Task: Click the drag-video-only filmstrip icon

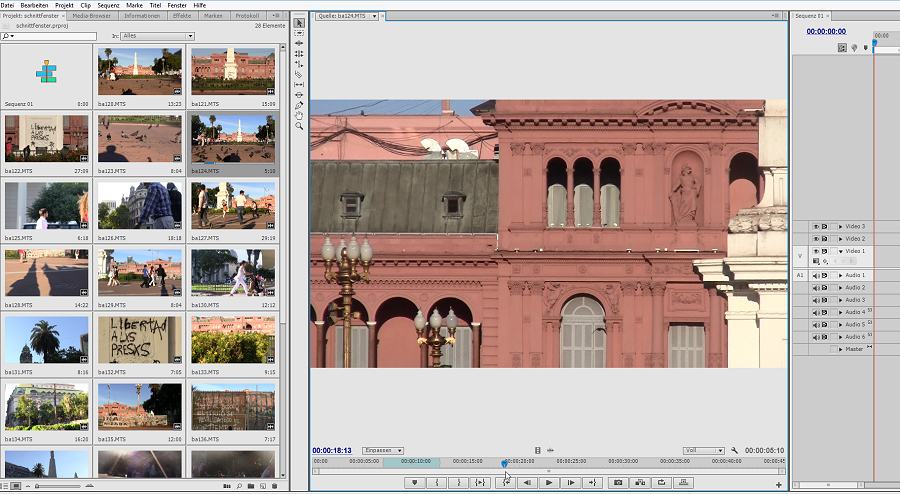Action: (538, 451)
